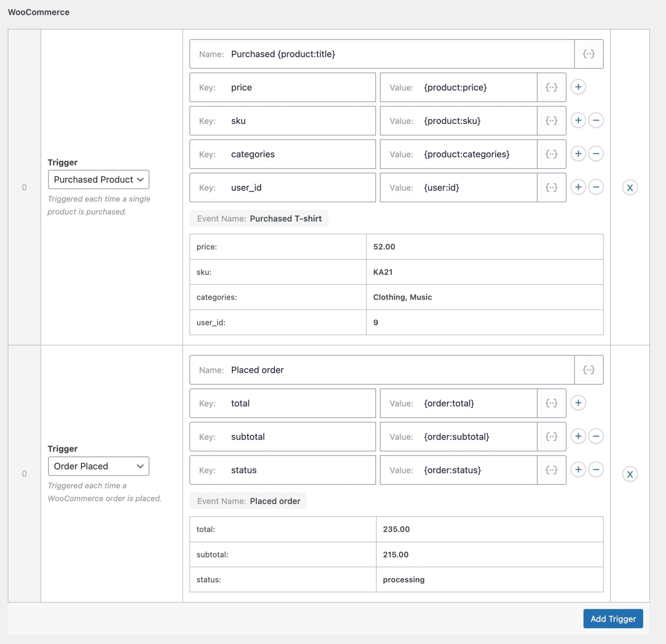Click merge tag icon beside {product:price} value
The width and height of the screenshot is (666, 644).
click(551, 87)
